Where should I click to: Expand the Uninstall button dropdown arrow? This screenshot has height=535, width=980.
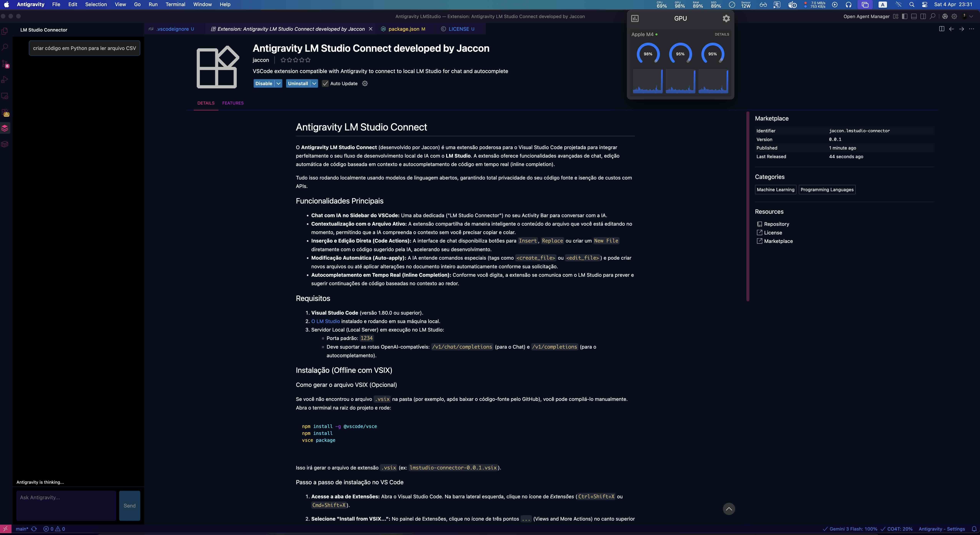(x=314, y=84)
